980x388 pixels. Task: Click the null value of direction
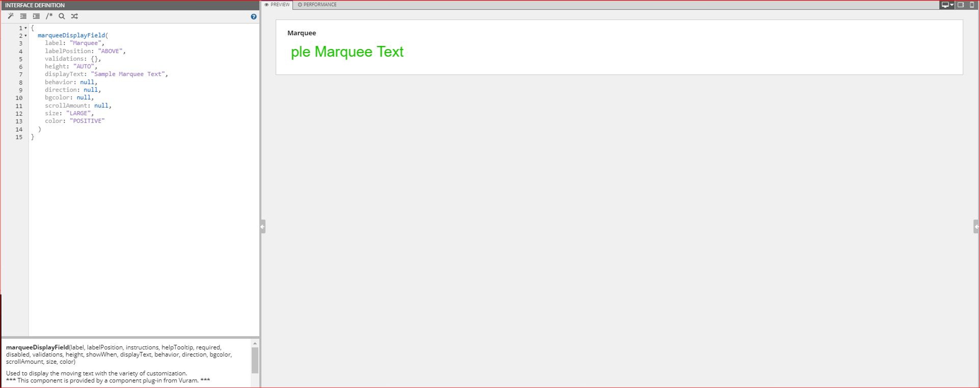pyautogui.click(x=91, y=90)
